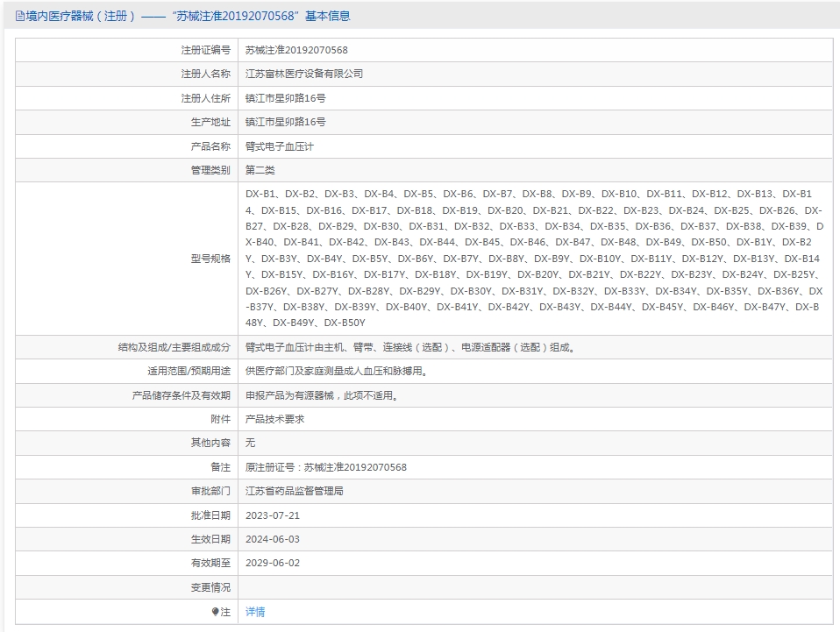Select registration number 苏械注准20192070568 value

[296, 50]
